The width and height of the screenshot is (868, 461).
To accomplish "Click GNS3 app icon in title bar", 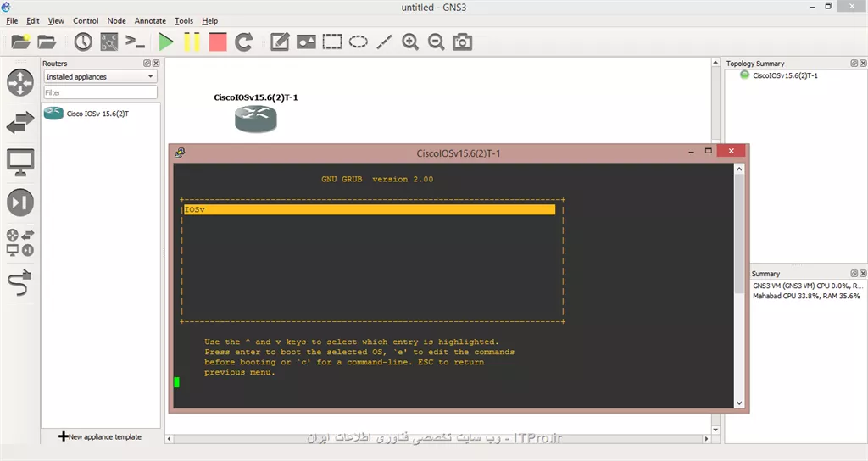I will point(6,7).
